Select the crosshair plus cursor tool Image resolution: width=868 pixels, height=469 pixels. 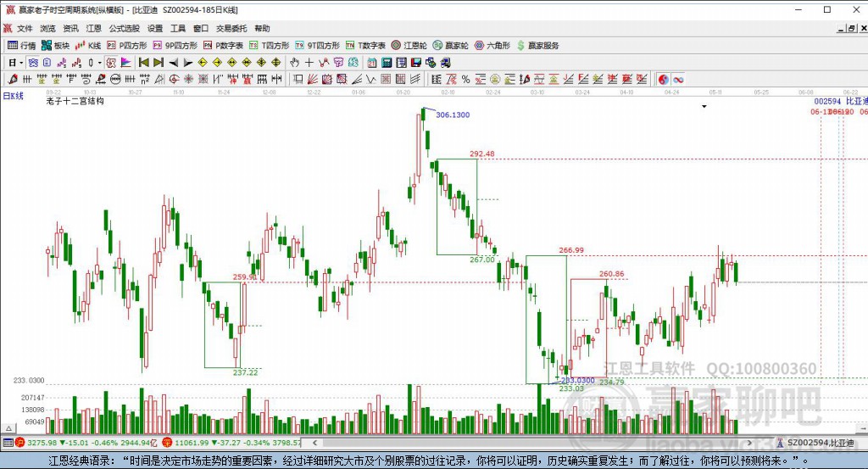pos(309,63)
